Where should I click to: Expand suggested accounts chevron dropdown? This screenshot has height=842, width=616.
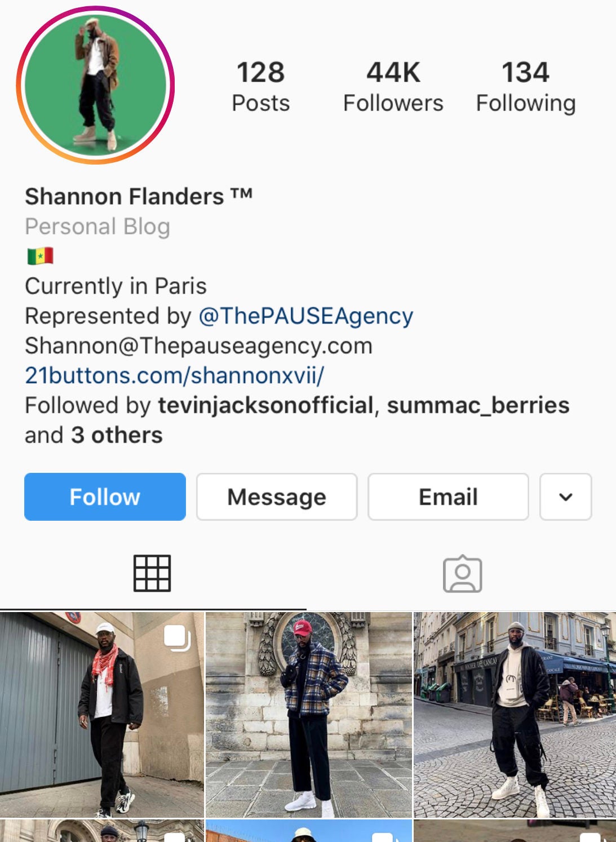click(x=565, y=497)
